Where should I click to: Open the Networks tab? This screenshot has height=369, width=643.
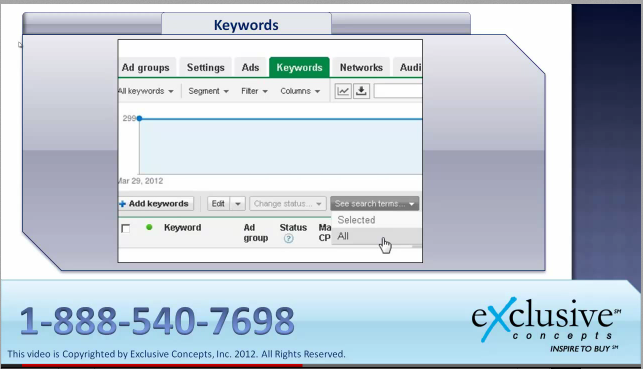click(x=361, y=68)
